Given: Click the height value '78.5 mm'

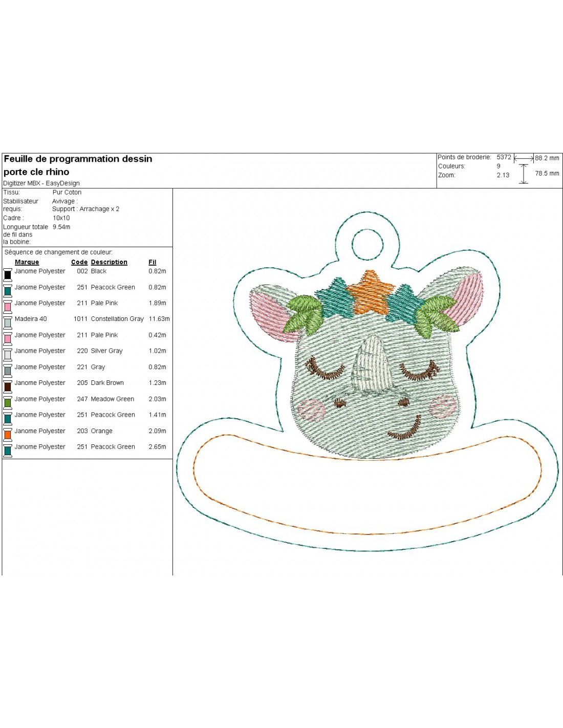Looking at the screenshot, I should pyautogui.click(x=547, y=174).
